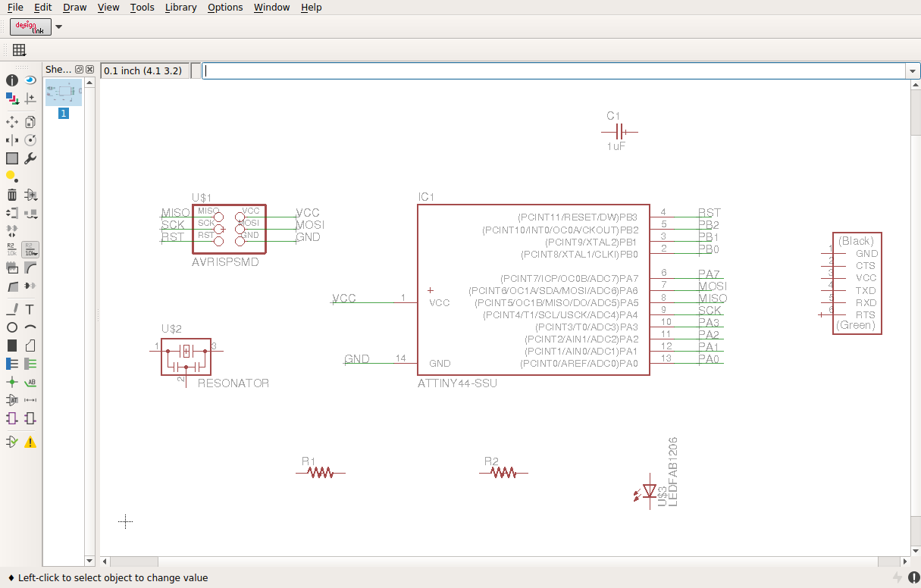This screenshot has height=588, width=921.
Task: Select the Mirror tool
Action: pyautogui.click(x=12, y=140)
